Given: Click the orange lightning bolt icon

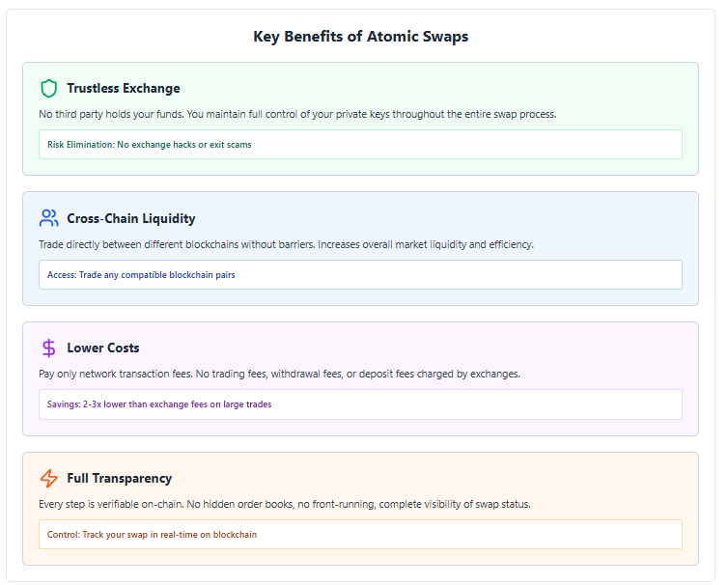Looking at the screenshot, I should coord(48,478).
